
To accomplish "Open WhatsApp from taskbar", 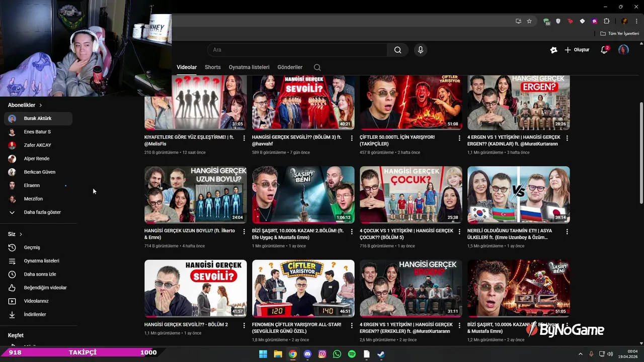I will pos(337,354).
